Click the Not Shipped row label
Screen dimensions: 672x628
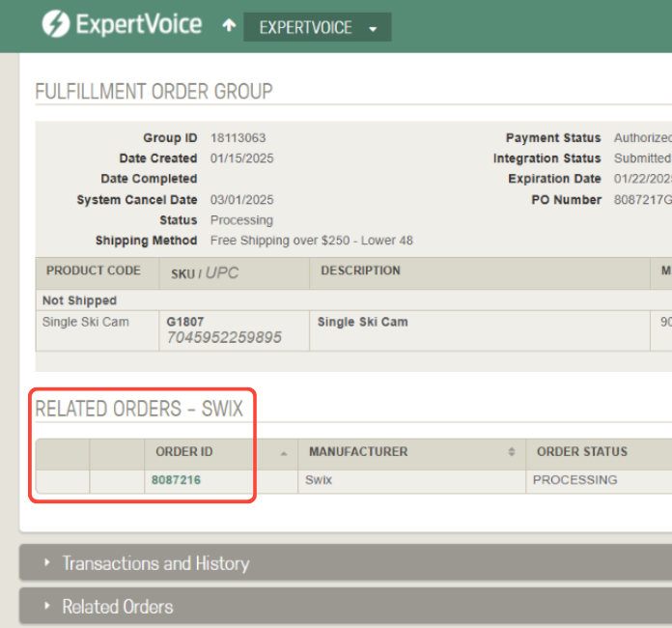tap(79, 300)
